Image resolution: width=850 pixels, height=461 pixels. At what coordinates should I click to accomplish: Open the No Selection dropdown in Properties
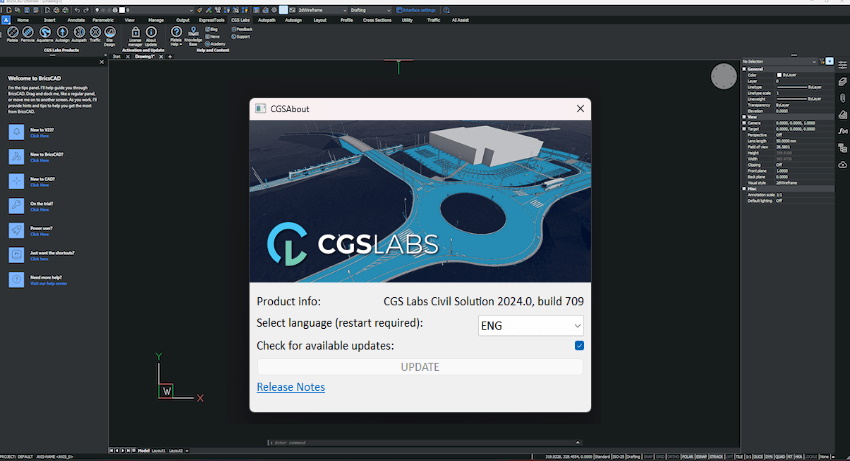(780, 61)
